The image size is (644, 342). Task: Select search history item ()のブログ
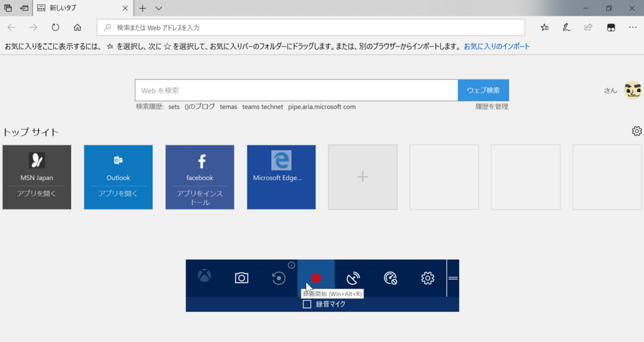pyautogui.click(x=199, y=107)
